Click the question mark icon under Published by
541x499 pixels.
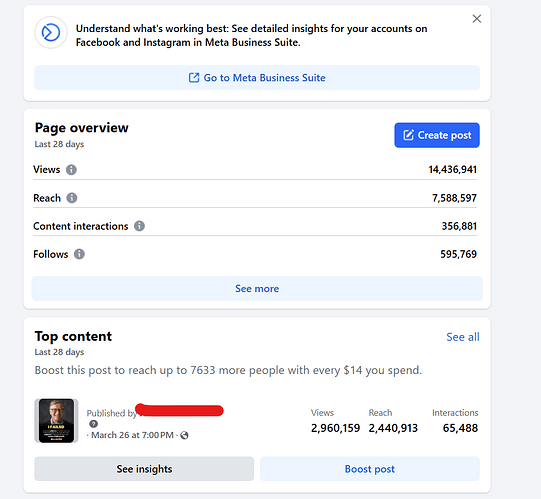pyautogui.click(x=94, y=424)
